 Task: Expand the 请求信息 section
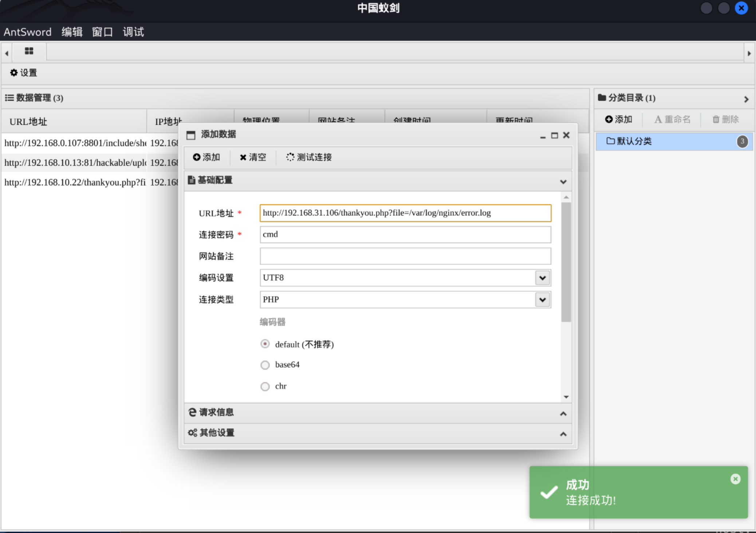(x=563, y=414)
